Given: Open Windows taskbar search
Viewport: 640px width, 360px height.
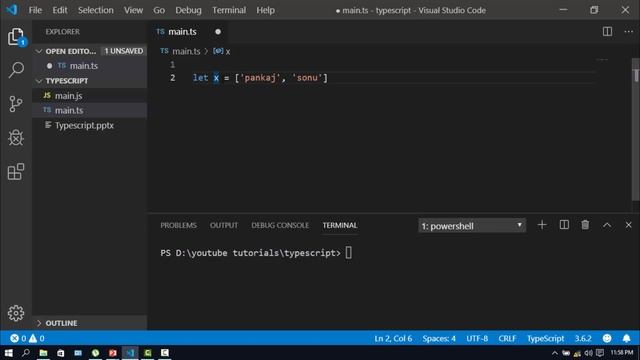Looking at the screenshot, I should pyautogui.click(x=26, y=353).
